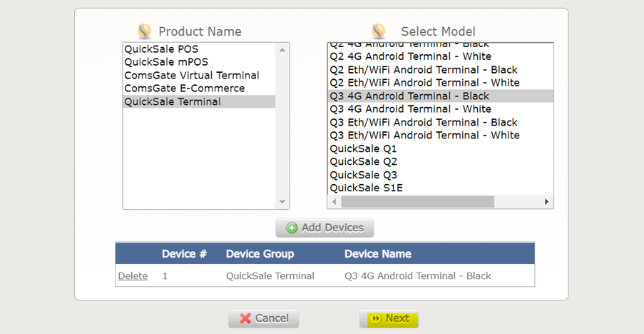Click right arrow of model list scrollbar

click(546, 202)
